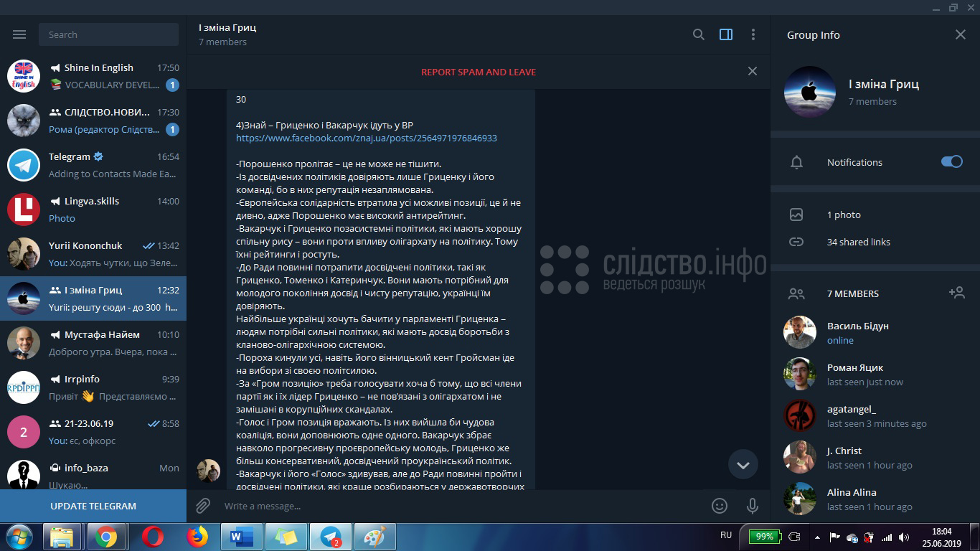The width and height of the screenshot is (980, 551).
Task: Click the 7 MEMBERS heading
Action: coord(852,293)
